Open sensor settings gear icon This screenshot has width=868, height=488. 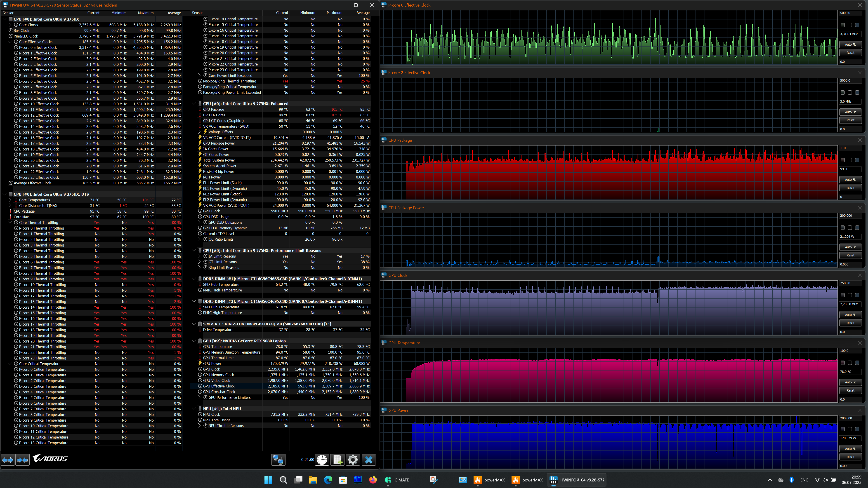[x=353, y=459]
